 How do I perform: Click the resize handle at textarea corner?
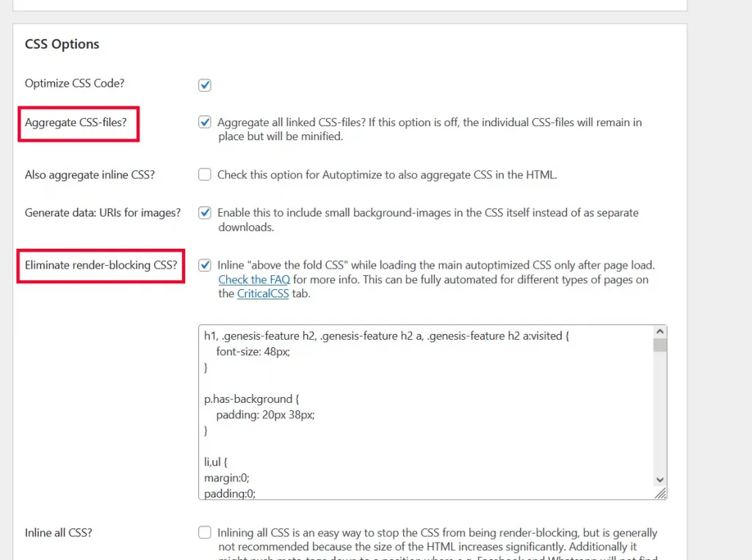pyautogui.click(x=661, y=494)
